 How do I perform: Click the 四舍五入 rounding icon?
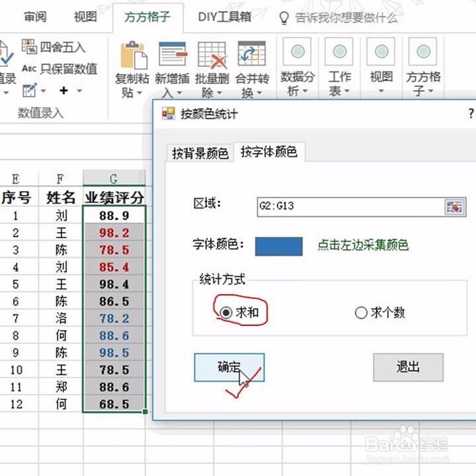[30, 47]
